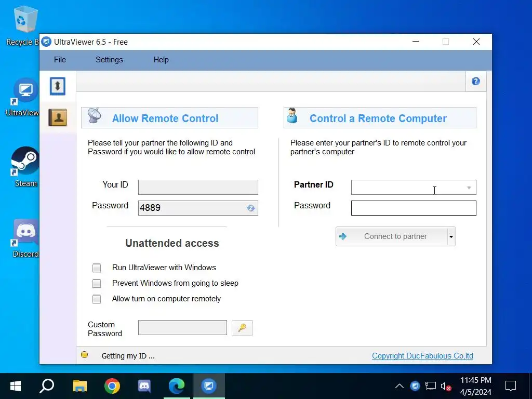The image size is (532, 399).
Task: Open File Explorer from the taskbar
Action: tap(79, 386)
